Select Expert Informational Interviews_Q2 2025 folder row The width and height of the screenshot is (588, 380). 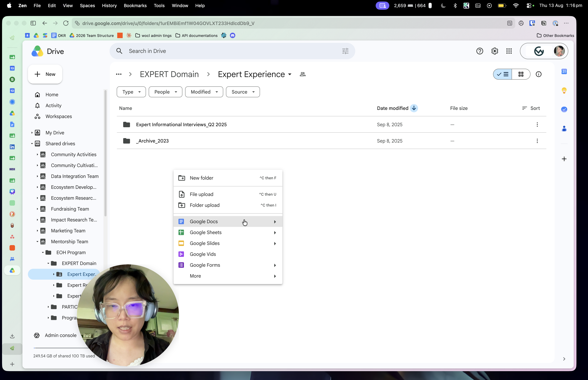(331, 125)
